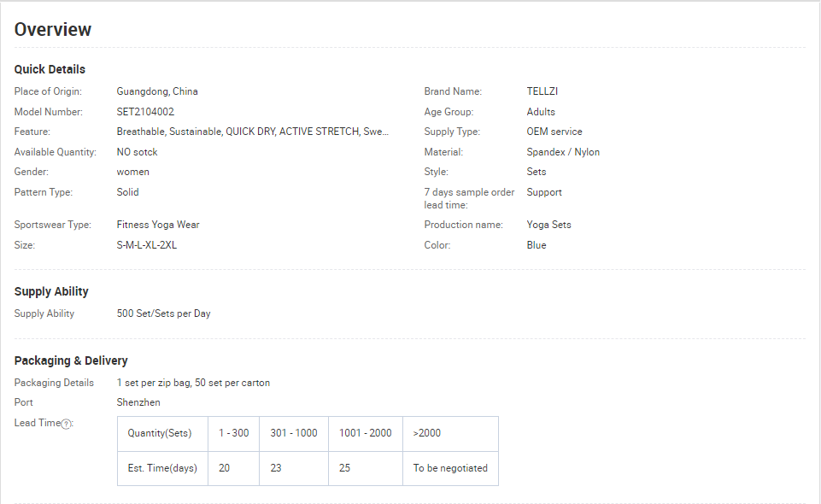Click the S-M-L-XL-2XL size value
The height and width of the screenshot is (504, 821).
147,245
